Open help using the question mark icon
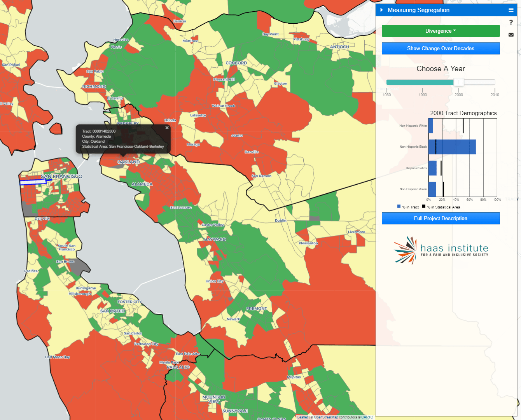 (511, 22)
